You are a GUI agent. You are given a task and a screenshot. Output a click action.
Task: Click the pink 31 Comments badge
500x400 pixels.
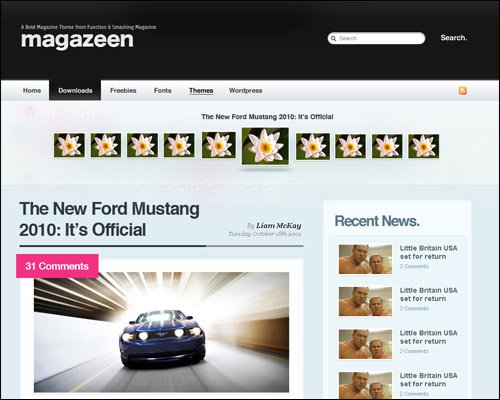(57, 266)
